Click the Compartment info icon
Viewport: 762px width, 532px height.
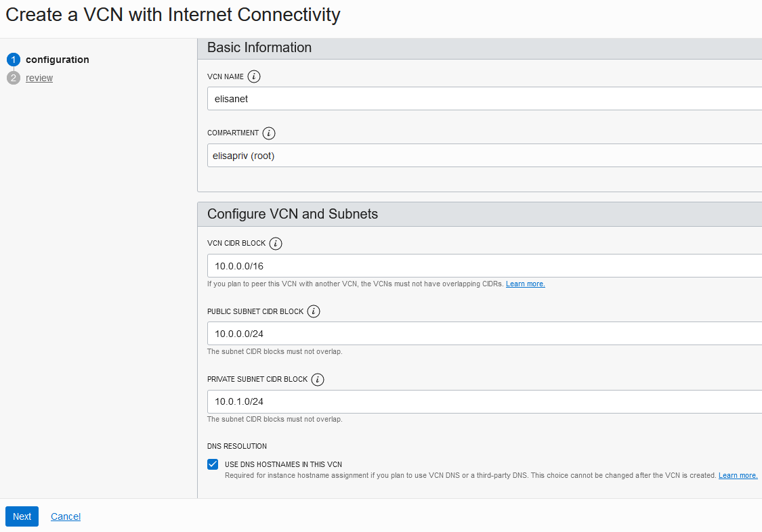[x=269, y=133]
